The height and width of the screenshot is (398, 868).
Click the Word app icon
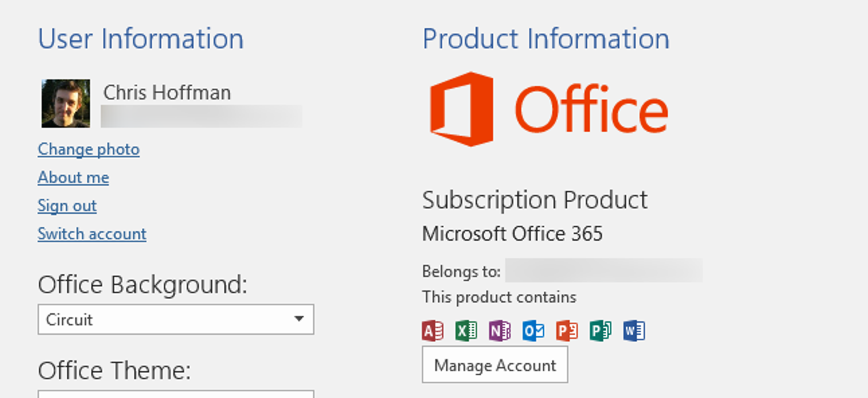point(634,331)
